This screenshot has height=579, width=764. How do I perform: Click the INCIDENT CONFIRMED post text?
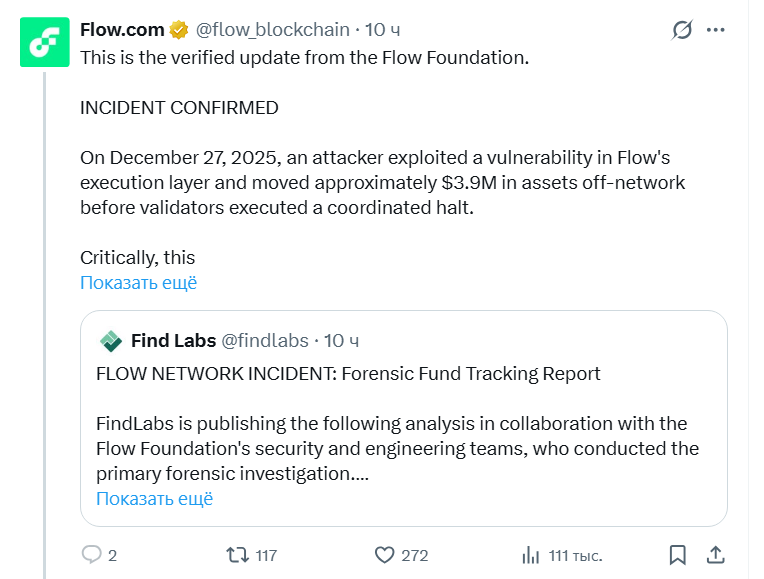tap(179, 107)
